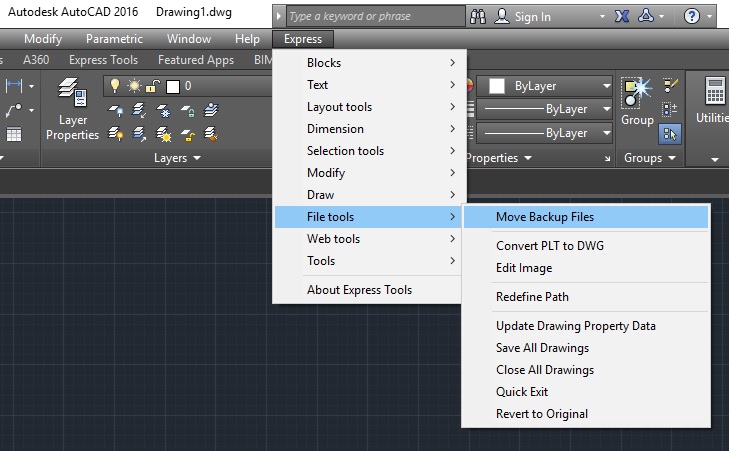Image resolution: width=729 pixels, height=451 pixels.
Task: Click the Help question mark icon
Action: (x=692, y=16)
